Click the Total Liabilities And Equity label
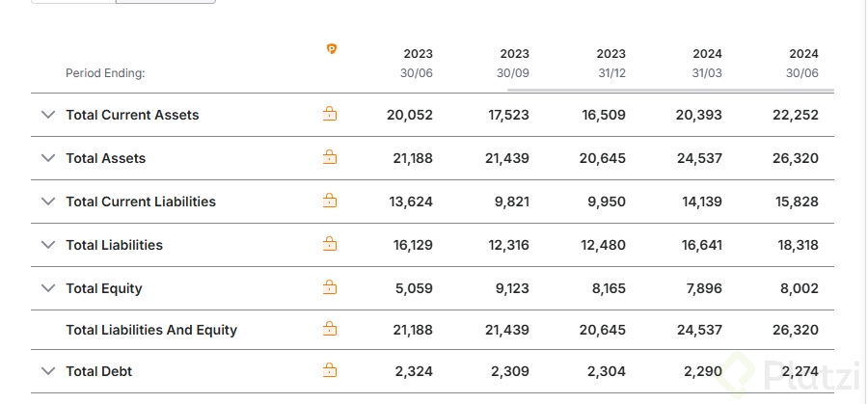This screenshot has width=868, height=404. point(151,330)
